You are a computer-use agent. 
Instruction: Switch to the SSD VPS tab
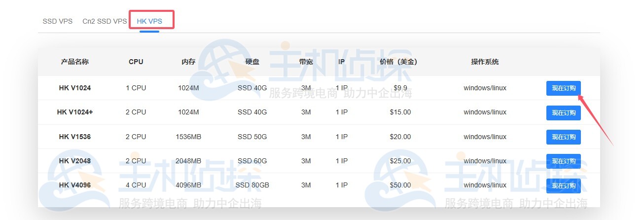57,21
